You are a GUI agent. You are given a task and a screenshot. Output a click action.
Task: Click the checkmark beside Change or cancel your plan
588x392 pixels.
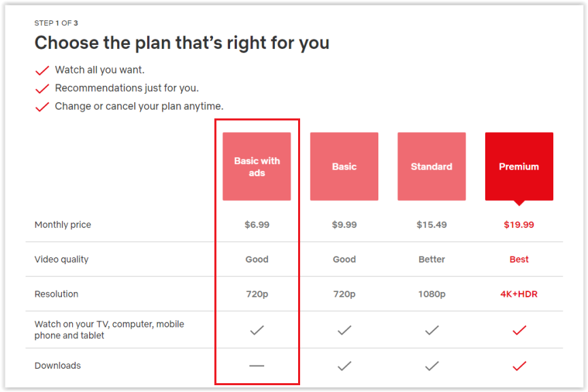click(42, 107)
